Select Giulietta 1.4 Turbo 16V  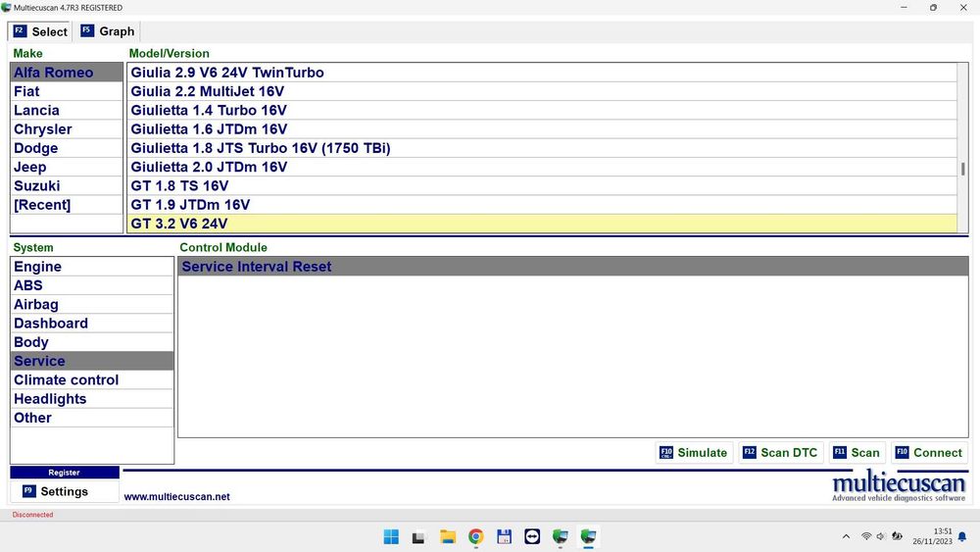(x=542, y=110)
